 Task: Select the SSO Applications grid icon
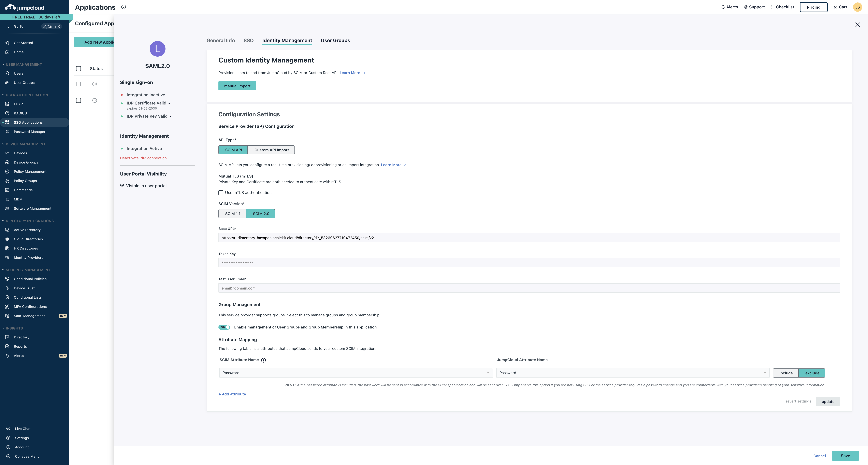[7, 122]
